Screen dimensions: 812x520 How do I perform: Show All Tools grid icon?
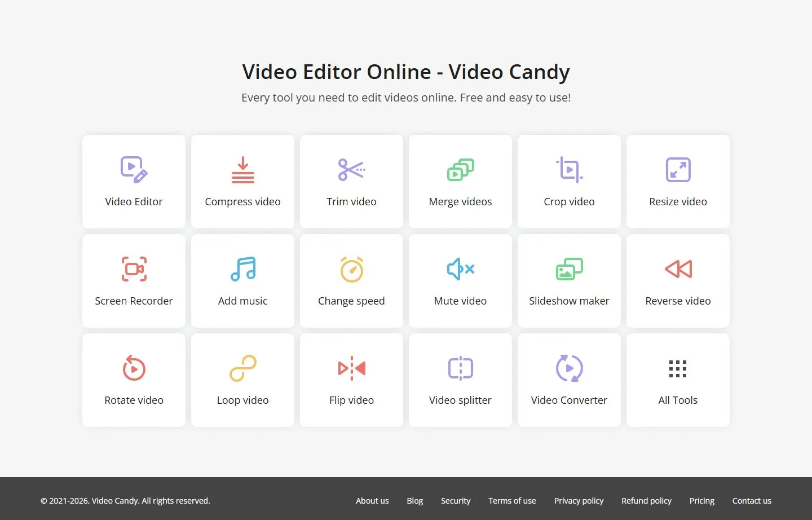(x=678, y=368)
